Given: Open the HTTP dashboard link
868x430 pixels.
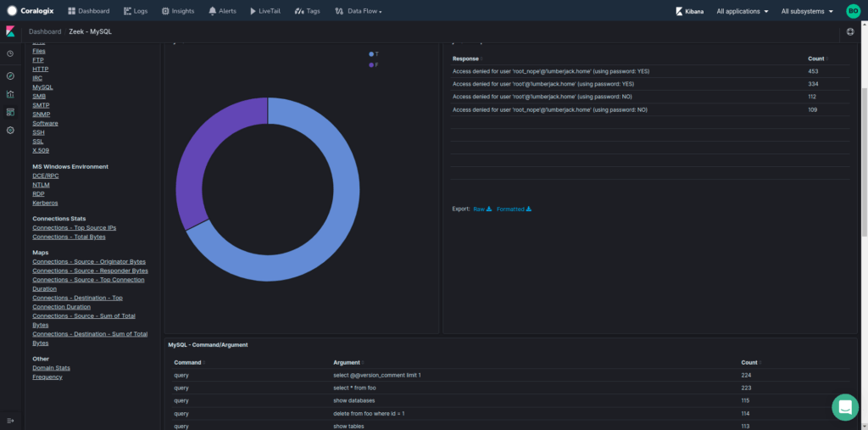Looking at the screenshot, I should [41, 70].
